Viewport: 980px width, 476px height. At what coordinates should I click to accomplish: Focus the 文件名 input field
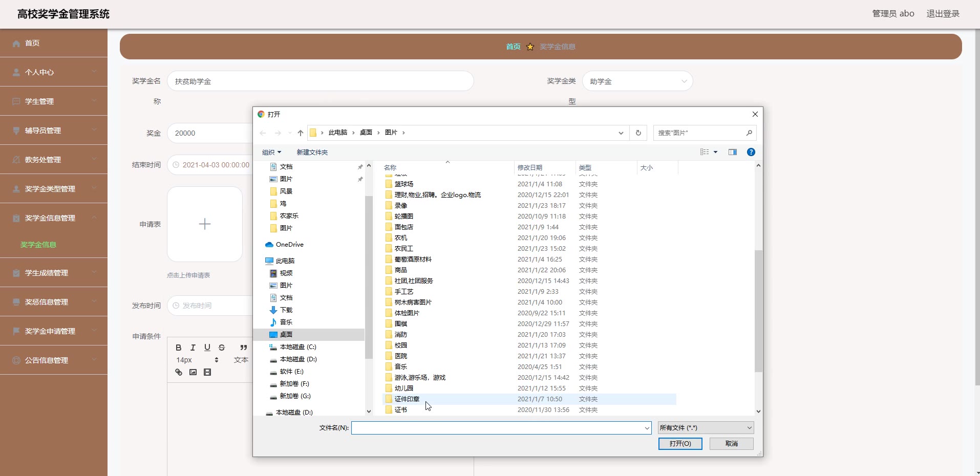pos(498,428)
